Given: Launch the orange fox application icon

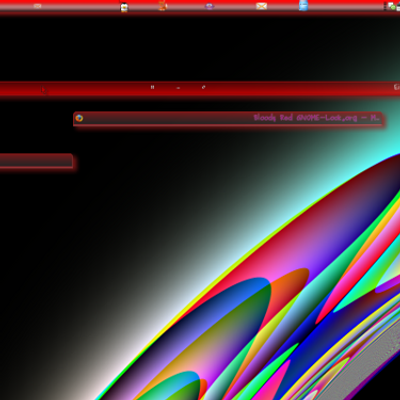Looking at the screenshot, I should pos(163,6).
